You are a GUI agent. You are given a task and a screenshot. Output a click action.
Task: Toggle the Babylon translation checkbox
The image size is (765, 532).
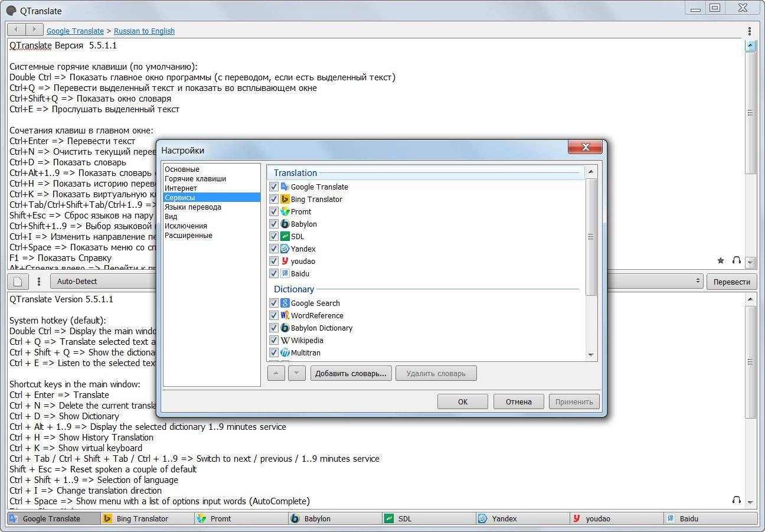click(273, 224)
